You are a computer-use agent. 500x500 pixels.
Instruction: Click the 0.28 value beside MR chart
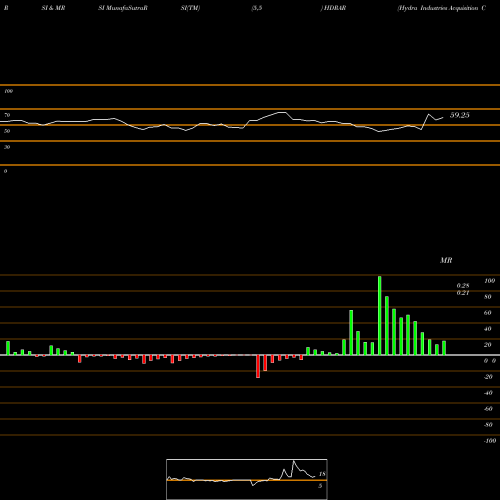pyautogui.click(x=463, y=286)
